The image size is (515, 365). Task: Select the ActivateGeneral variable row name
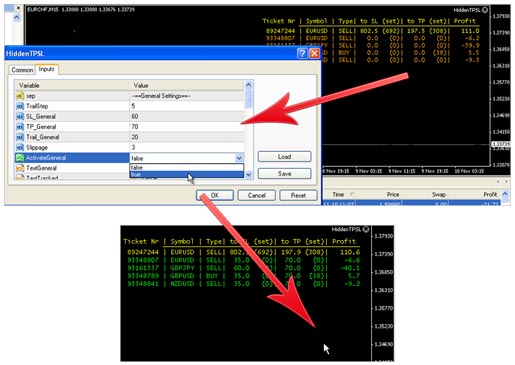[x=46, y=158]
